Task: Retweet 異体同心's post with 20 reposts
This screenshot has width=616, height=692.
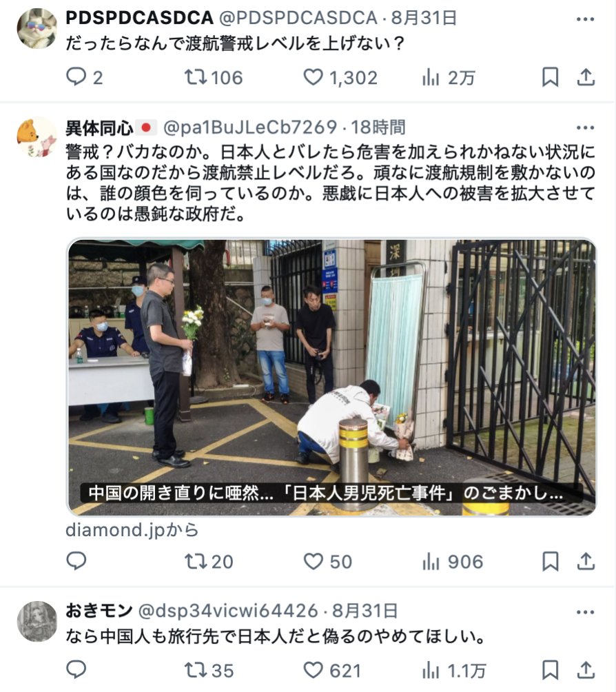Action: pos(196,561)
